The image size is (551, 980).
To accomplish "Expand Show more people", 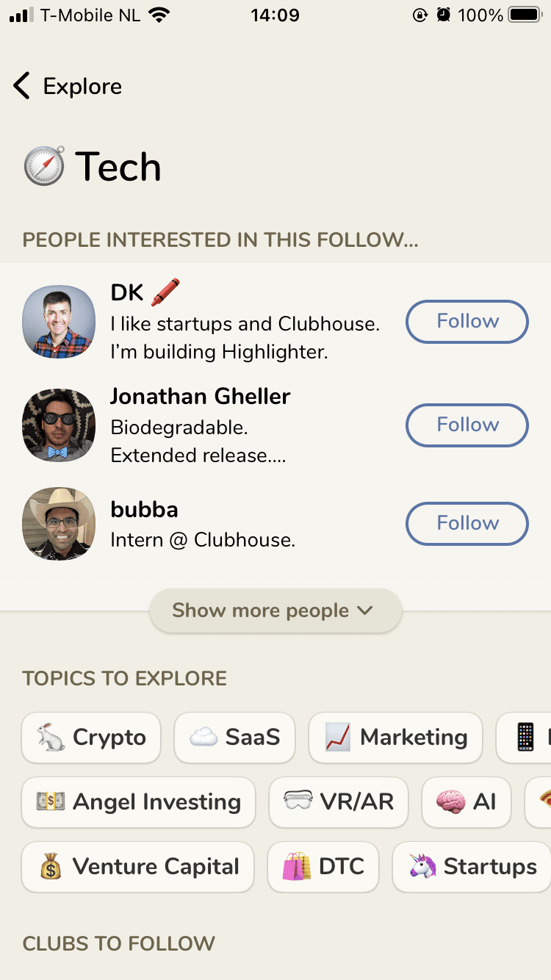I will (x=275, y=610).
